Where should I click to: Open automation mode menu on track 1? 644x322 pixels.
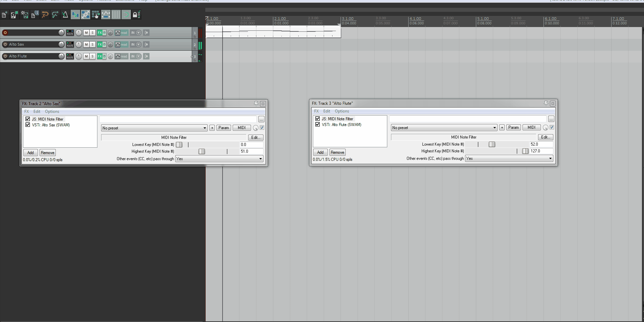click(x=121, y=33)
